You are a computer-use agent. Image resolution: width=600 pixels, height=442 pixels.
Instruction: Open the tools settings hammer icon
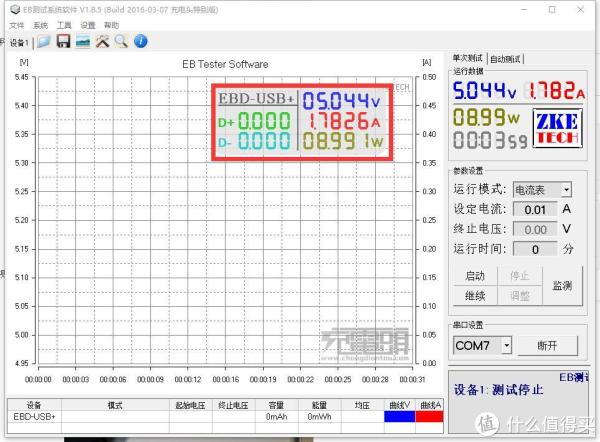tap(102, 41)
